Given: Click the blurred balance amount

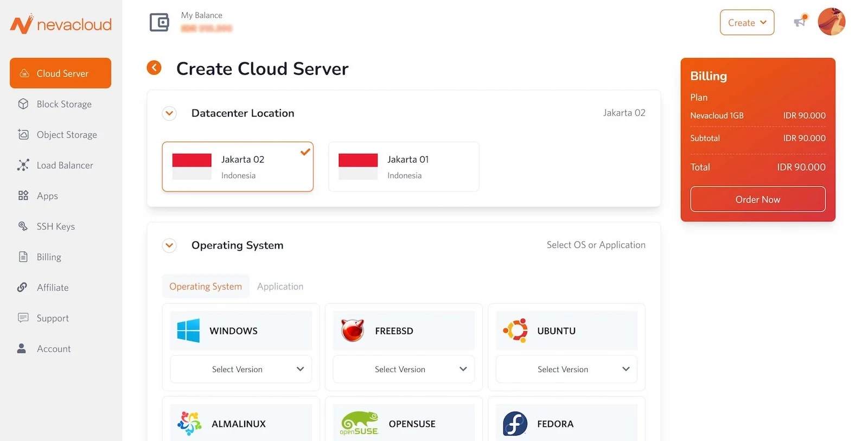Looking at the screenshot, I should click(x=207, y=28).
